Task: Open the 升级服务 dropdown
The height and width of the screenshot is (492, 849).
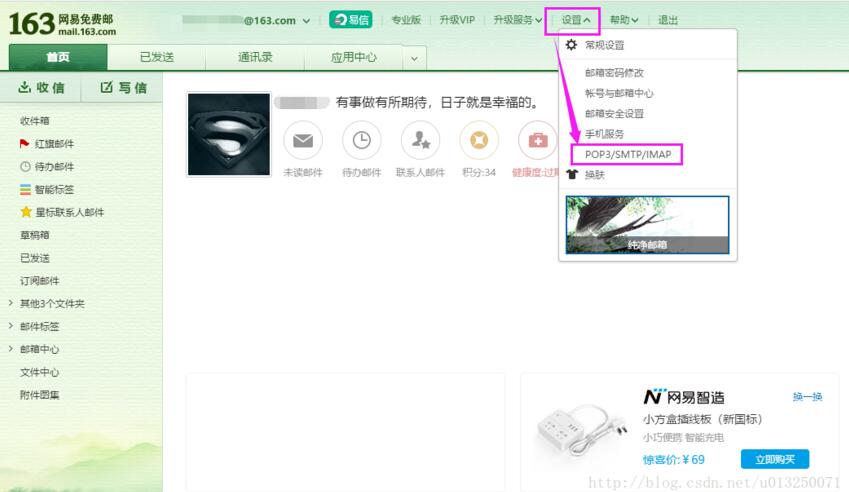Action: click(518, 20)
